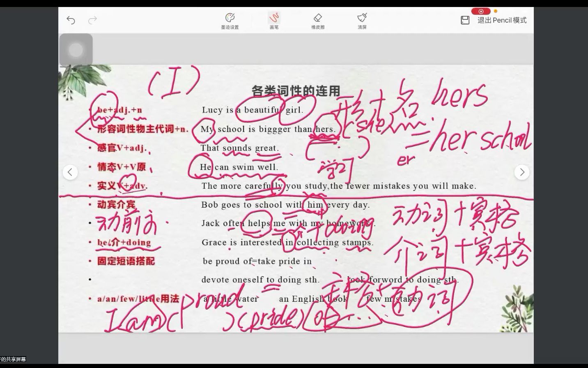Click the 动宾介宾 rule label

click(116, 204)
